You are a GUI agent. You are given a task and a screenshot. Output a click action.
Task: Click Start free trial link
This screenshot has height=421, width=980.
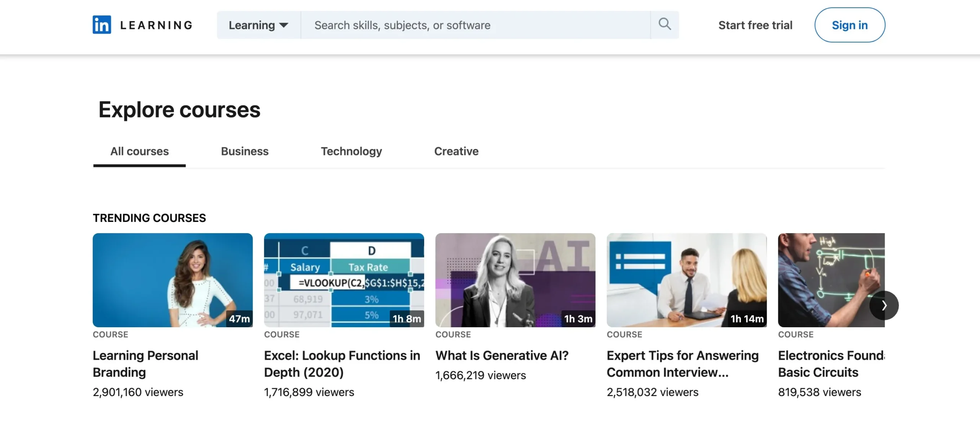tap(755, 25)
